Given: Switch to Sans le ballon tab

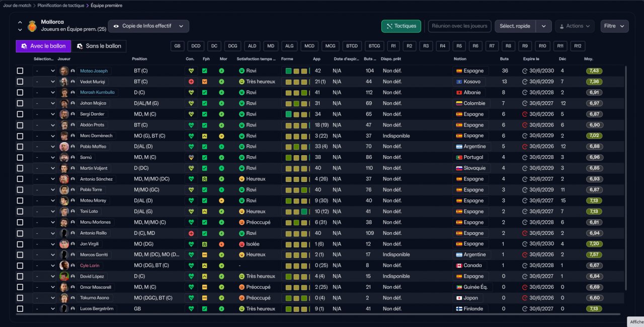Looking at the screenshot, I should click(x=99, y=46).
